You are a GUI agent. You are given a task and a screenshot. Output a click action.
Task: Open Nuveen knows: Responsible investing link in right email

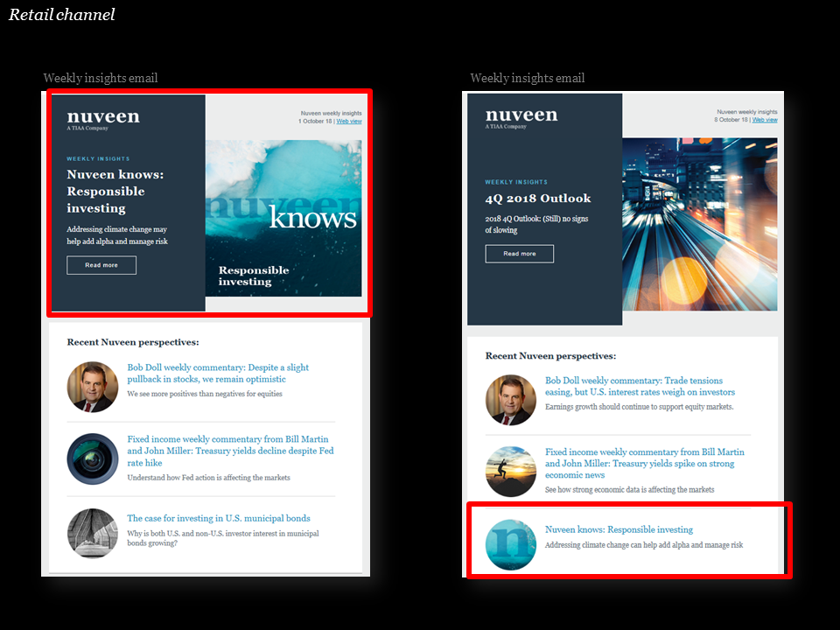619,529
